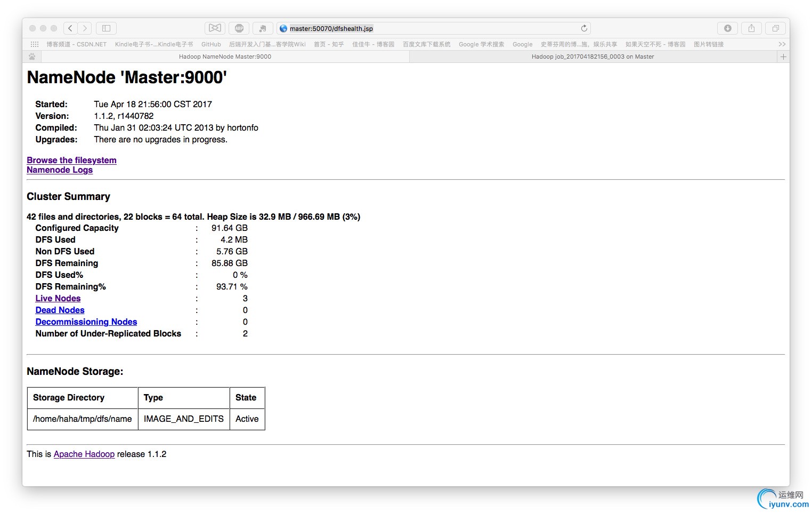
Task: Select the DFS Remaining value 85.88 GB
Action: coord(229,263)
